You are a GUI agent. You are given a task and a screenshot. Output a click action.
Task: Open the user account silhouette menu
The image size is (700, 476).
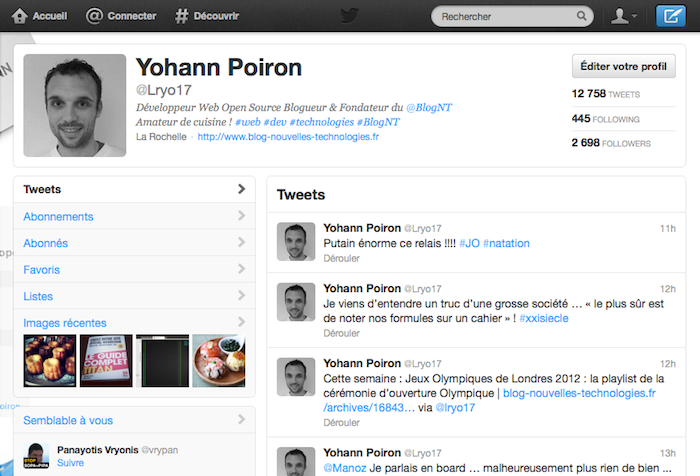pos(623,16)
